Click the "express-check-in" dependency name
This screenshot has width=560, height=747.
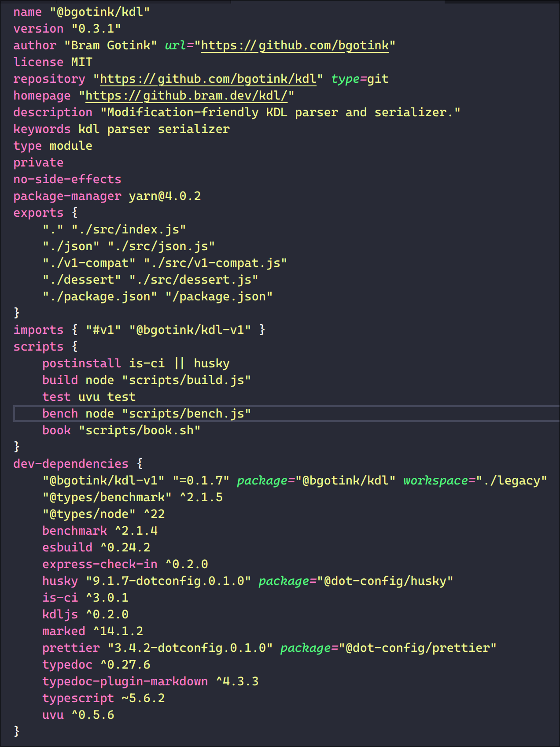tap(99, 564)
